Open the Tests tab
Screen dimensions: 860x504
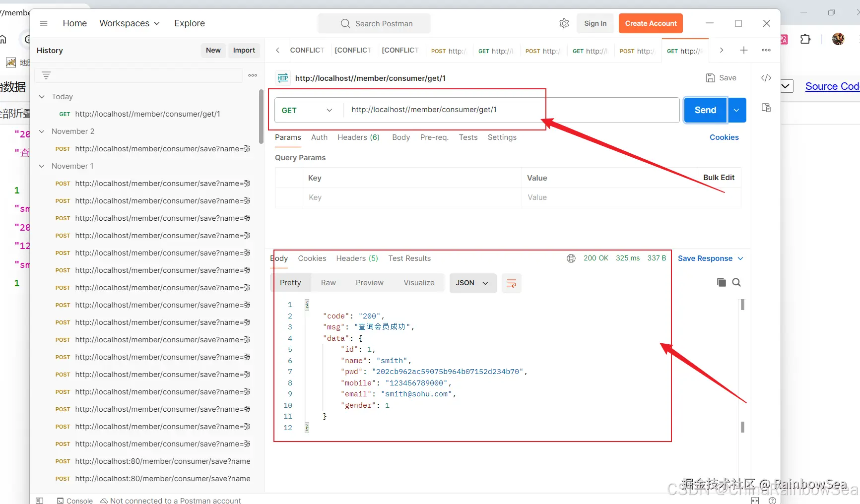click(x=468, y=137)
